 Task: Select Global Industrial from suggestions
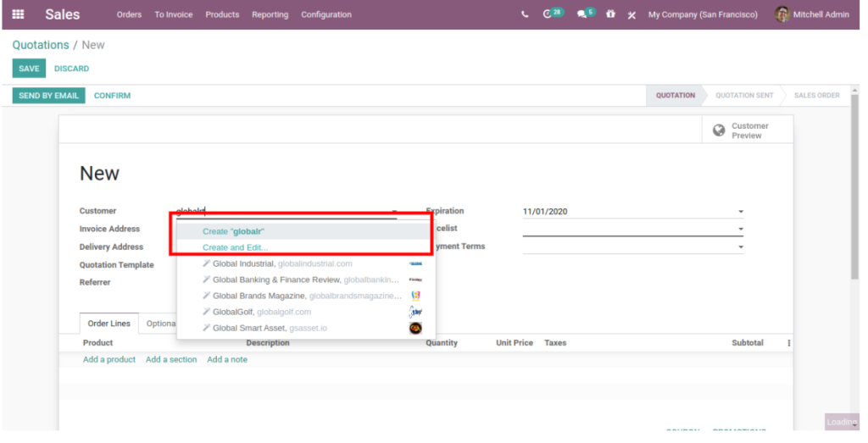[306, 263]
